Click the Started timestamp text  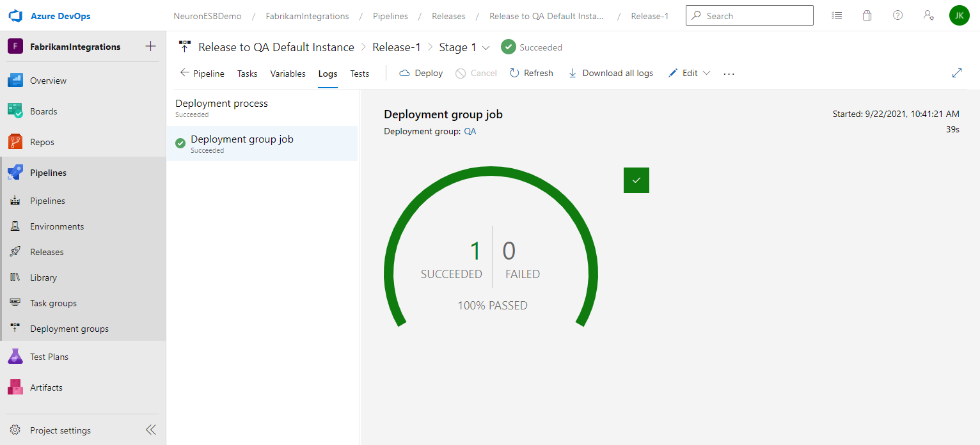click(896, 114)
